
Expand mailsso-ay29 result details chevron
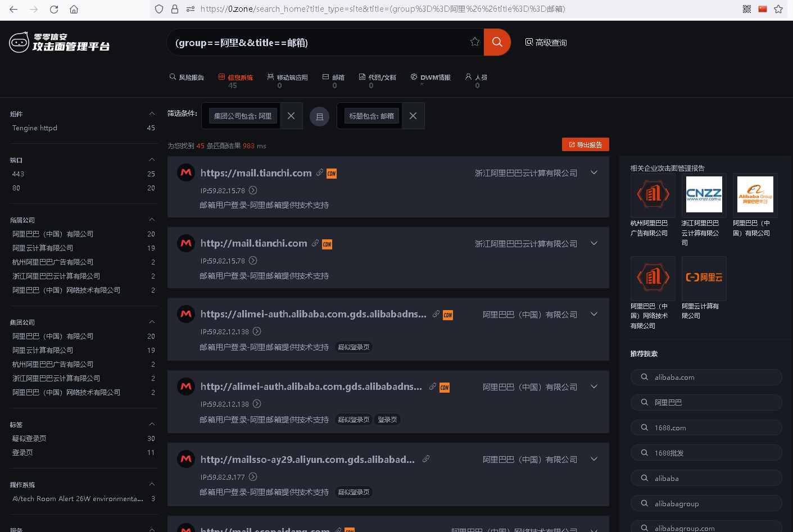click(594, 459)
